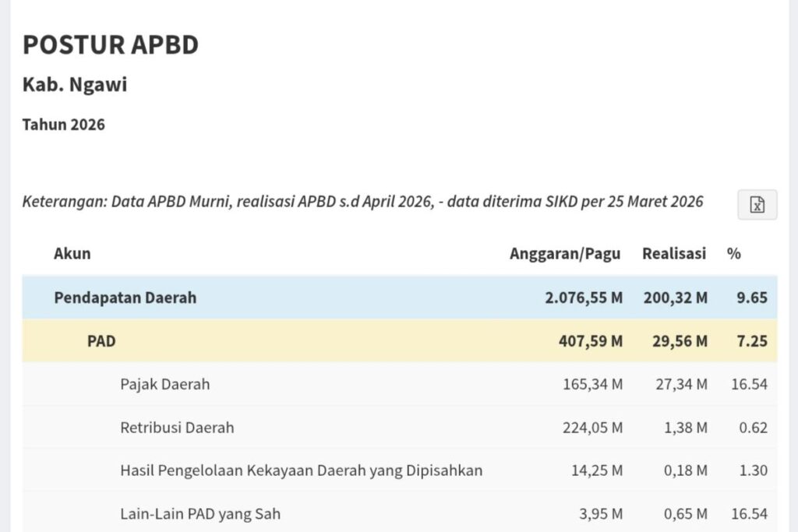Click the 200,32 M realisasi value

pyautogui.click(x=676, y=298)
